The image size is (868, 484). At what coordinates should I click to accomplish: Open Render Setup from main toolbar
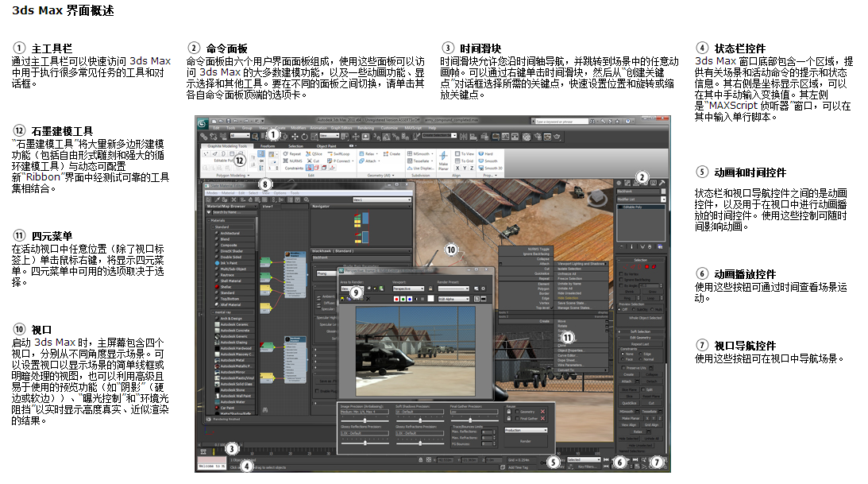538,136
